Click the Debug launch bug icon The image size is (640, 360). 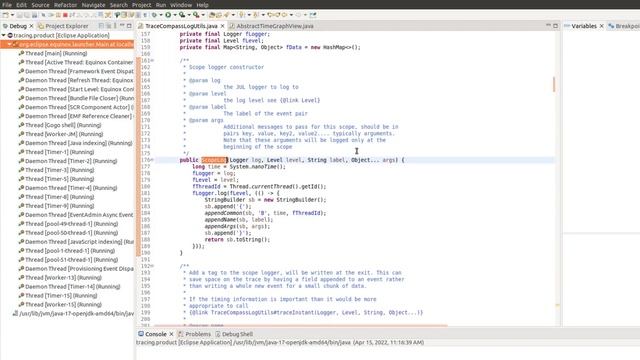point(154,15)
